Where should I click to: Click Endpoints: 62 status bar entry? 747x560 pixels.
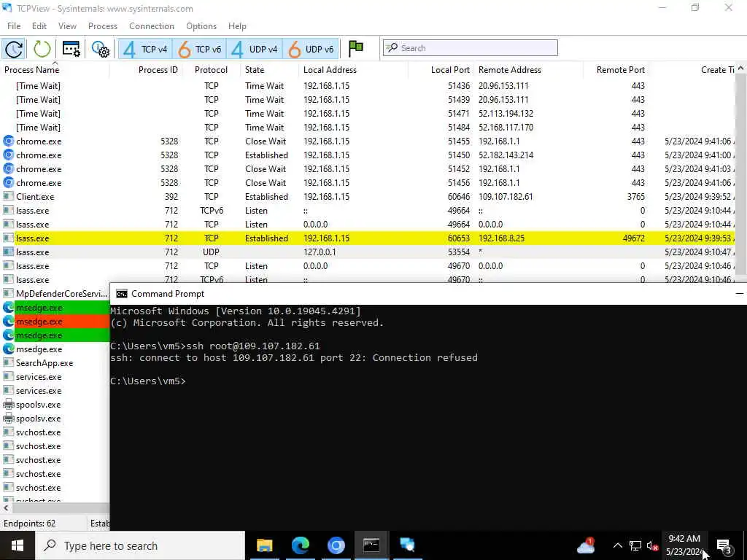coord(29,524)
